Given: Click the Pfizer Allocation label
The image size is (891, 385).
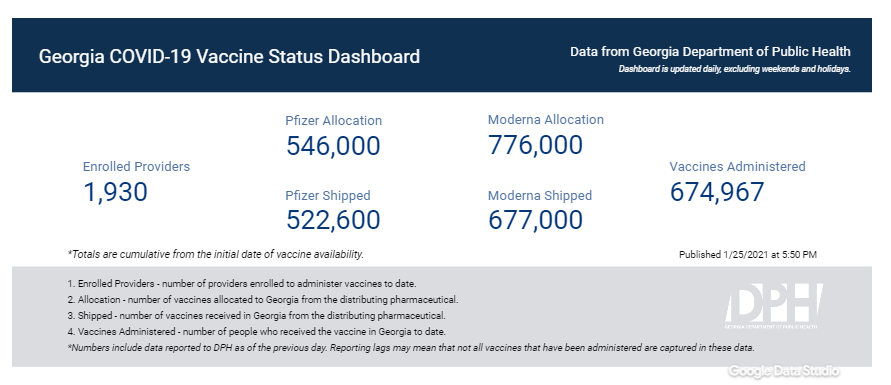Looking at the screenshot, I should point(334,121).
